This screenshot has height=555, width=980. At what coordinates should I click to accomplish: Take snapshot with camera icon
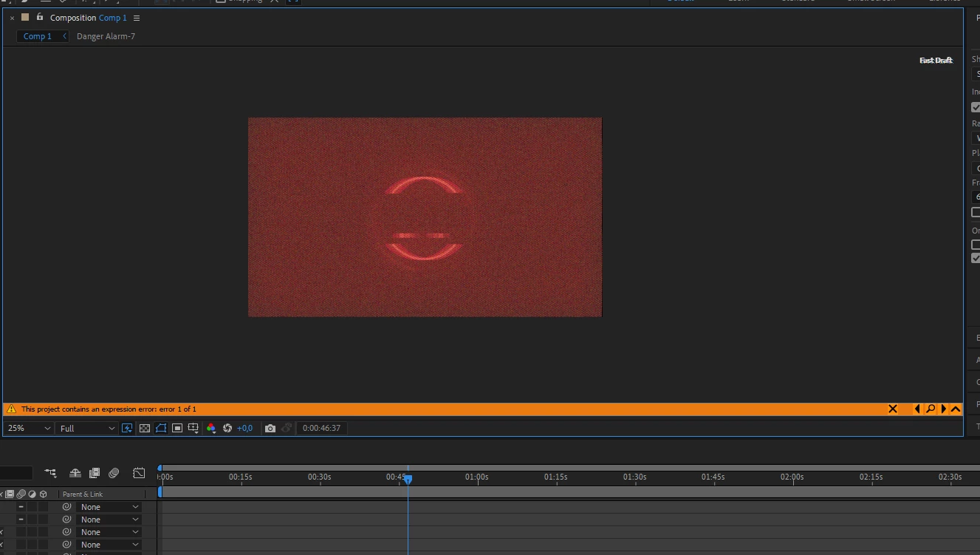pos(270,428)
